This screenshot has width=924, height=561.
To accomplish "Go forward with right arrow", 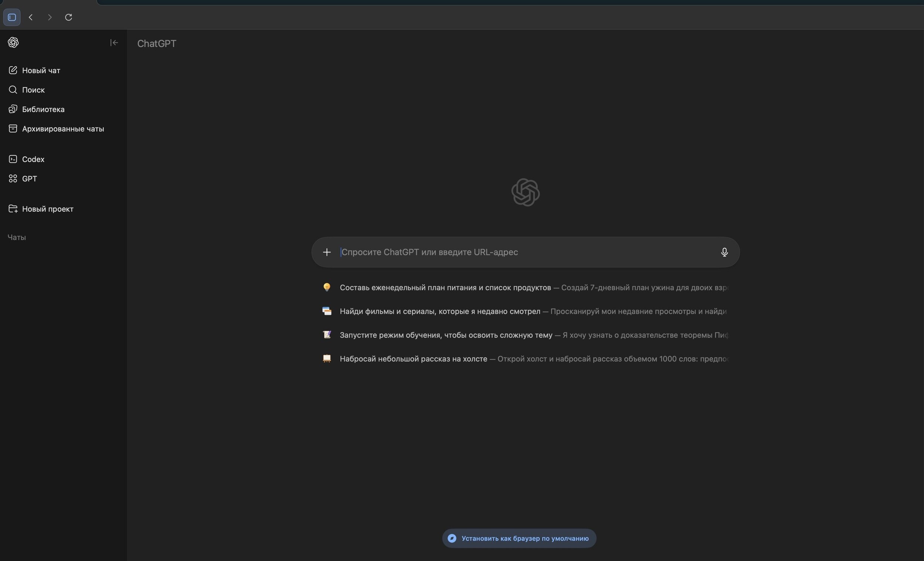I will pos(50,17).
